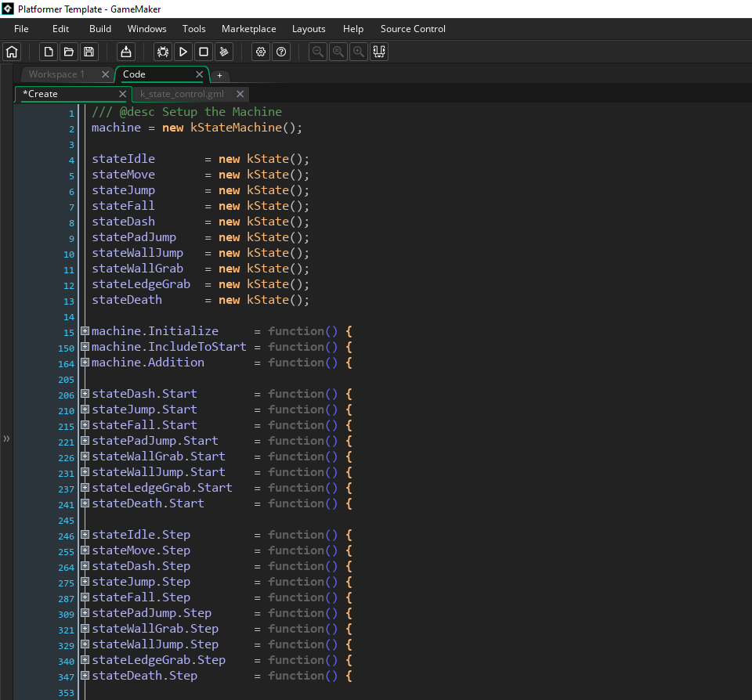Expand the stateDash.Start function block

(85, 394)
